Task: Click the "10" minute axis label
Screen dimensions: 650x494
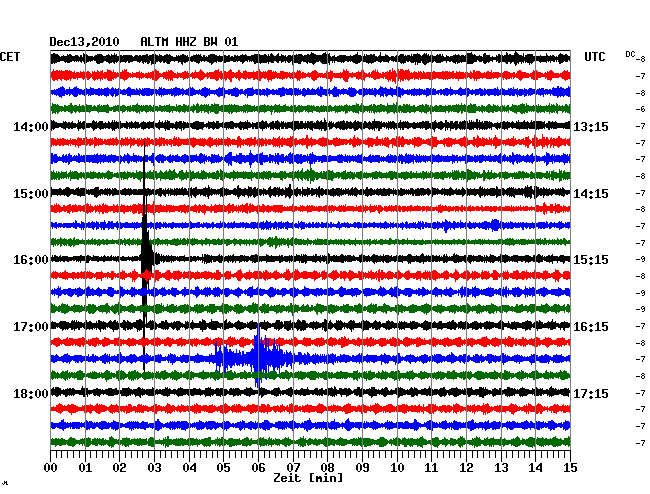Action: [397, 467]
